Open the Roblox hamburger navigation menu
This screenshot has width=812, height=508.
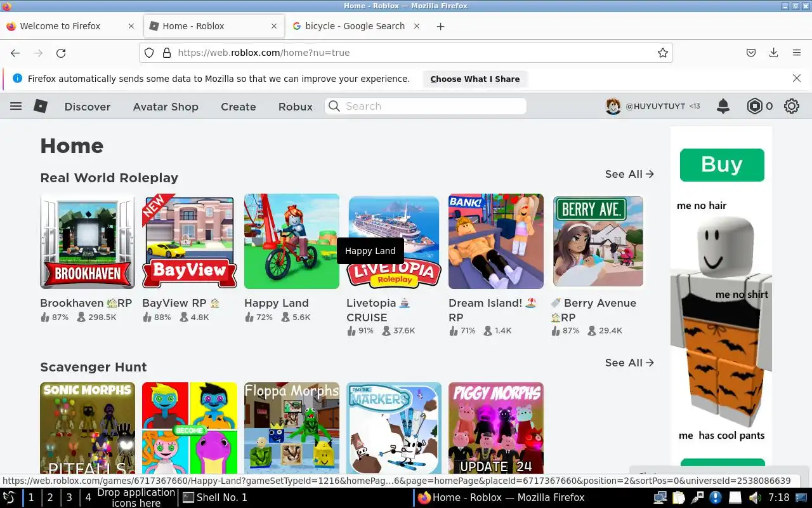pyautogui.click(x=16, y=106)
